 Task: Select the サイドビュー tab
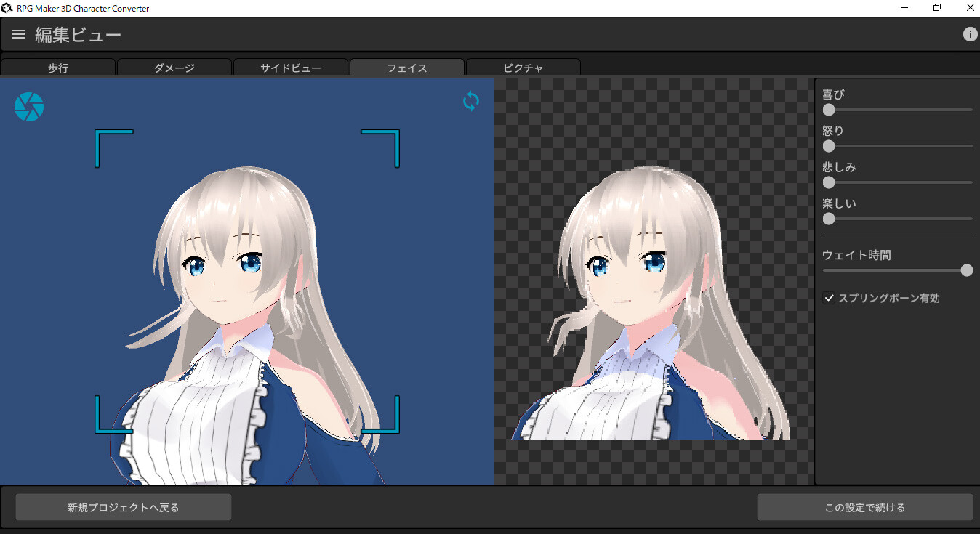point(291,68)
